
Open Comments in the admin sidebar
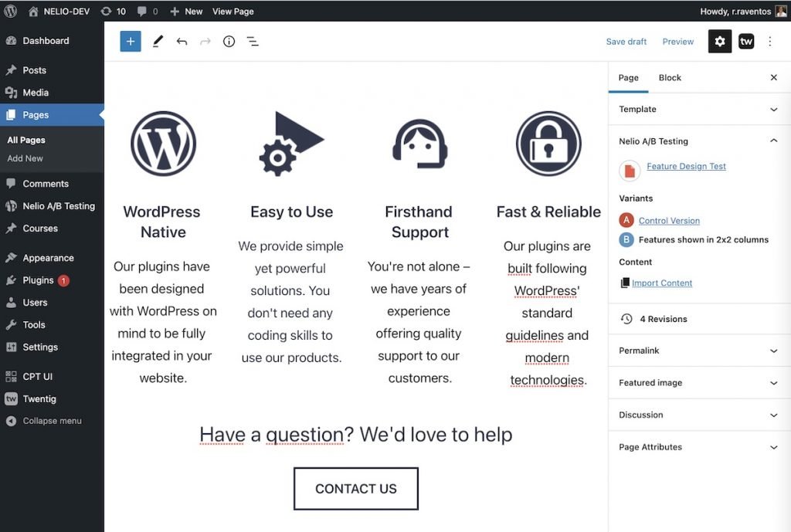point(52,184)
